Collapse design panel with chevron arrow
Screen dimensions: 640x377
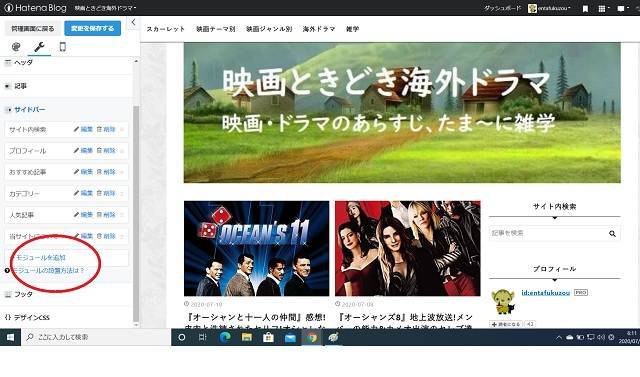pyautogui.click(x=133, y=23)
